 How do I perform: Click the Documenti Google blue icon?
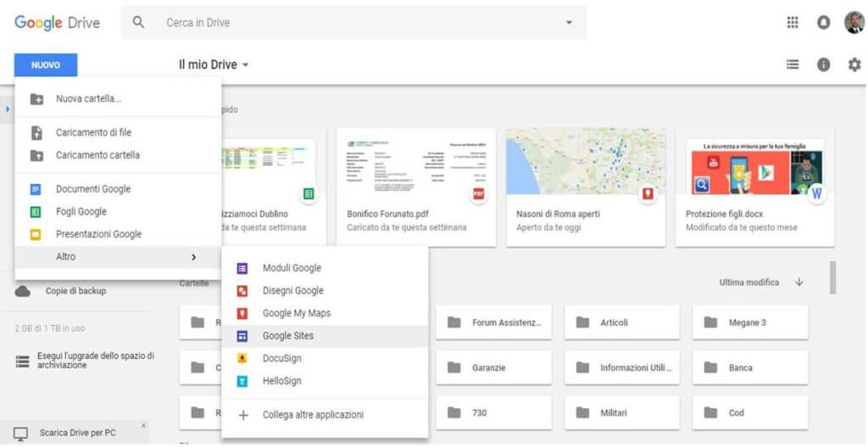point(36,189)
